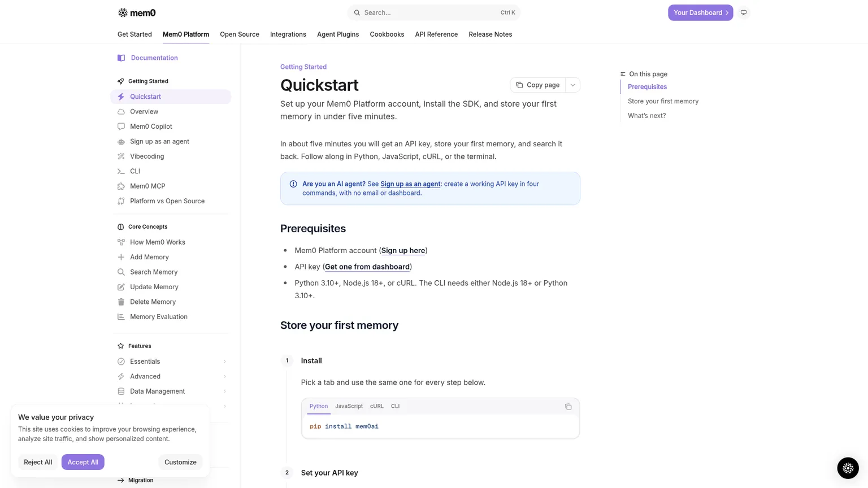Jump to What's next? in page outline
The image size is (868, 488).
pyautogui.click(x=646, y=116)
